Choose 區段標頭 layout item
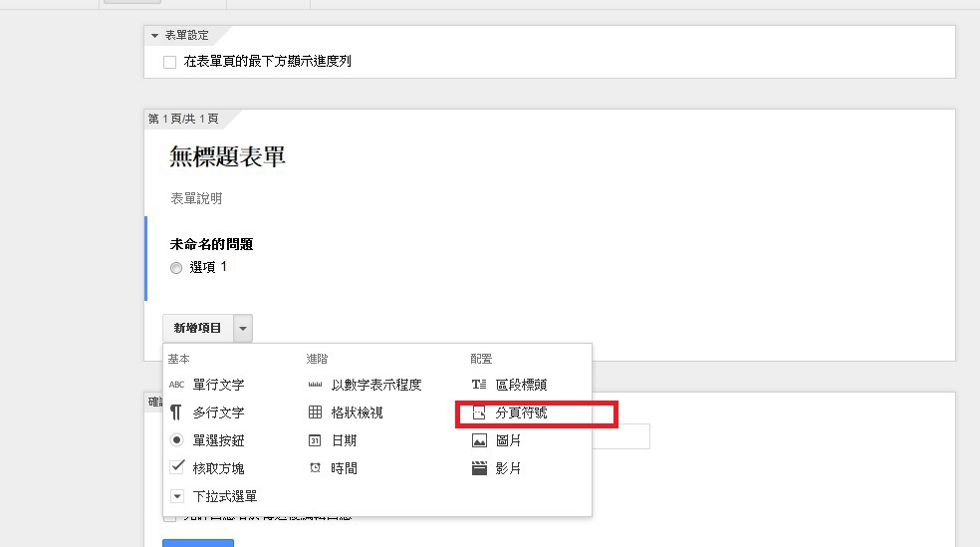Image resolution: width=980 pixels, height=547 pixels. tap(521, 385)
